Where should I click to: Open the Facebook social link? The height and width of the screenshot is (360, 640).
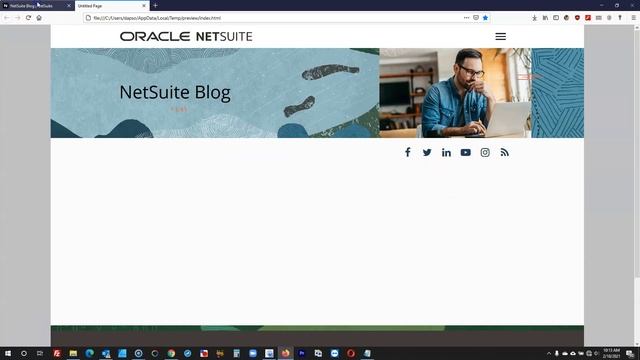pos(407,152)
